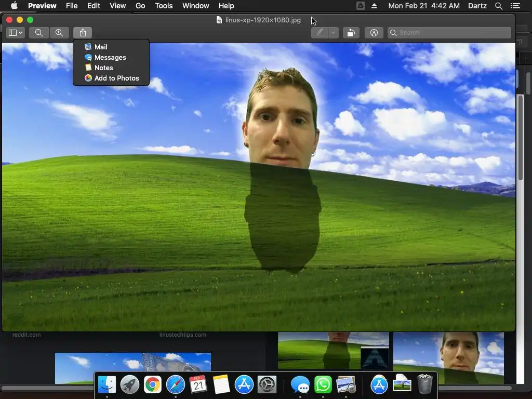Image resolution: width=532 pixels, height=399 pixels.
Task: Open the Tools menu
Action: [x=164, y=6]
